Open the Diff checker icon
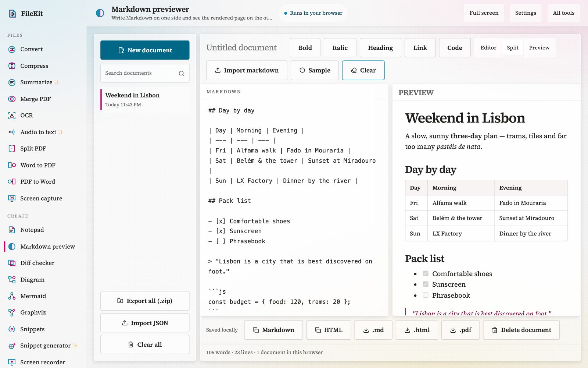The height and width of the screenshot is (368, 588). [12, 263]
